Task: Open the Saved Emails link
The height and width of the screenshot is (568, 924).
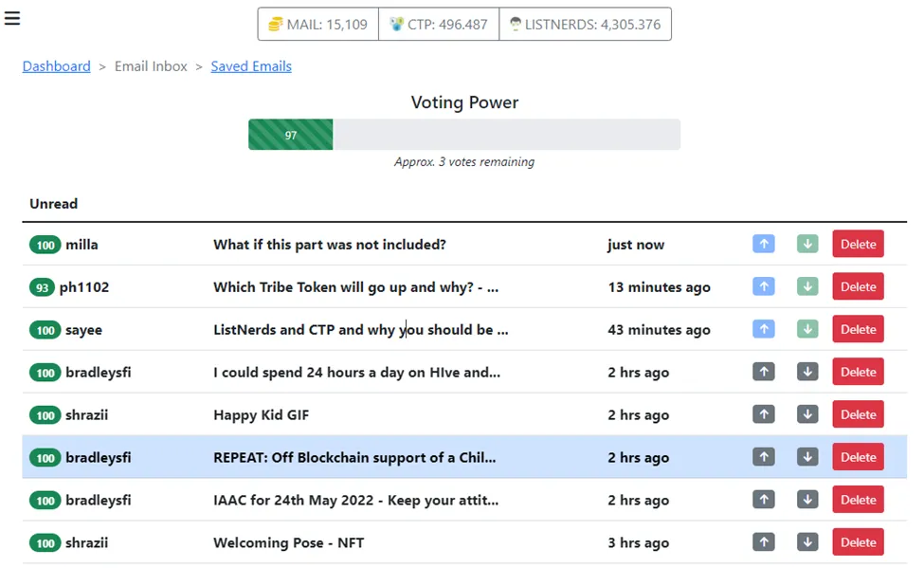Action: (251, 66)
